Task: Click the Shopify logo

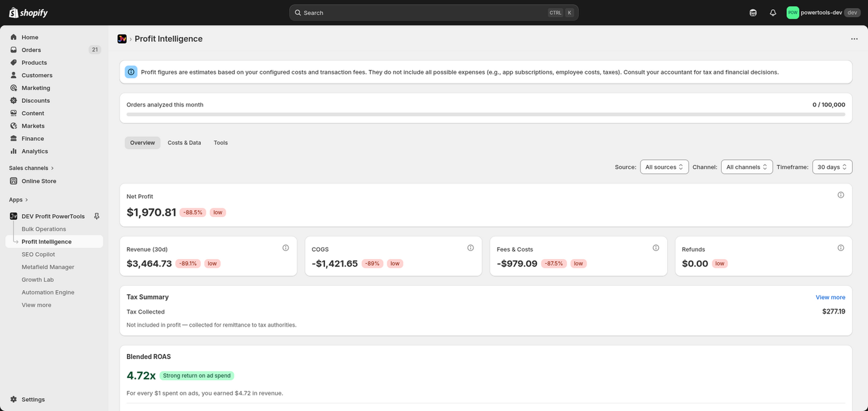Action: click(28, 12)
